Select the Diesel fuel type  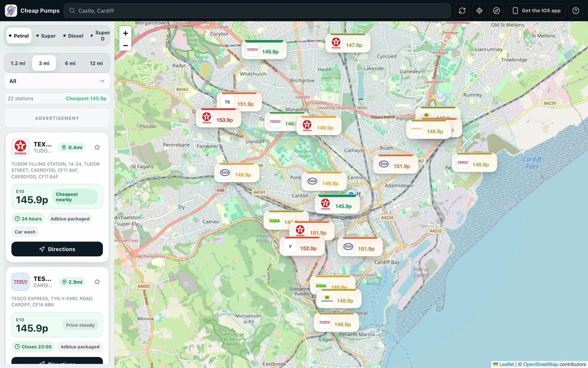point(73,36)
